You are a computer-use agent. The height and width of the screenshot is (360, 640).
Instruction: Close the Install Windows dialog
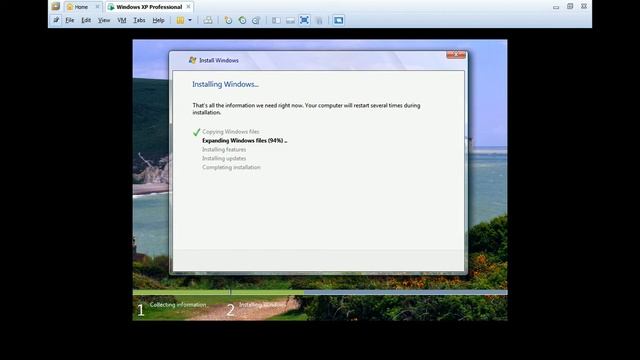tap(456, 55)
